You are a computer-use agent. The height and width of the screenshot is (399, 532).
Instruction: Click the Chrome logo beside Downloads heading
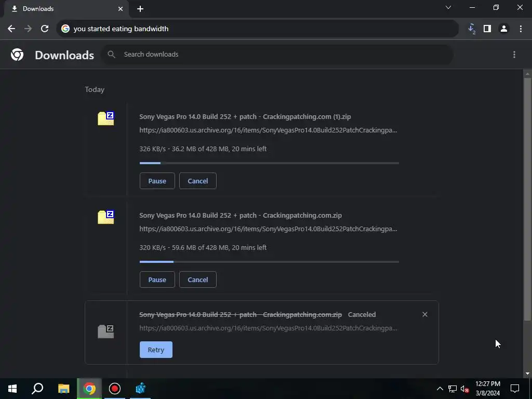click(x=17, y=55)
